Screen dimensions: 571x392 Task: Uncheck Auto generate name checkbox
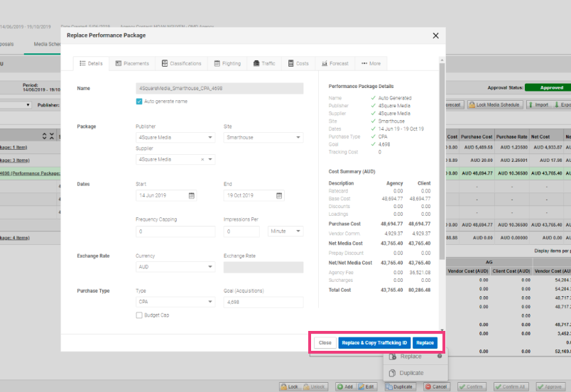138,101
